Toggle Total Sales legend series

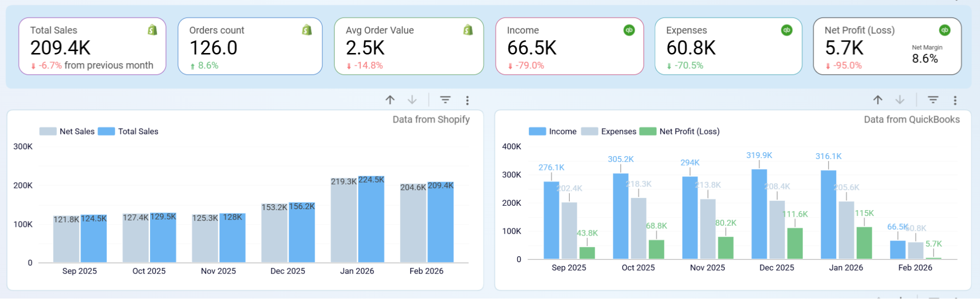(x=128, y=132)
